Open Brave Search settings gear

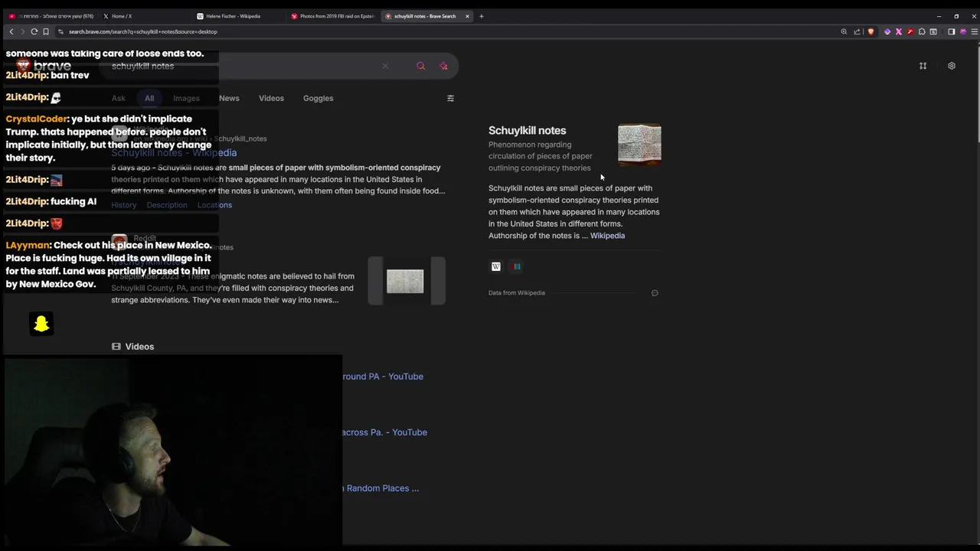point(952,66)
